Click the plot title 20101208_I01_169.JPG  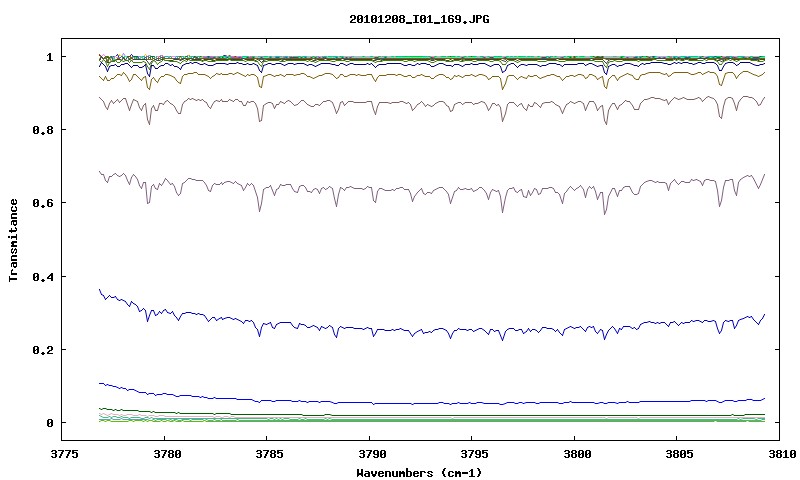(419, 19)
